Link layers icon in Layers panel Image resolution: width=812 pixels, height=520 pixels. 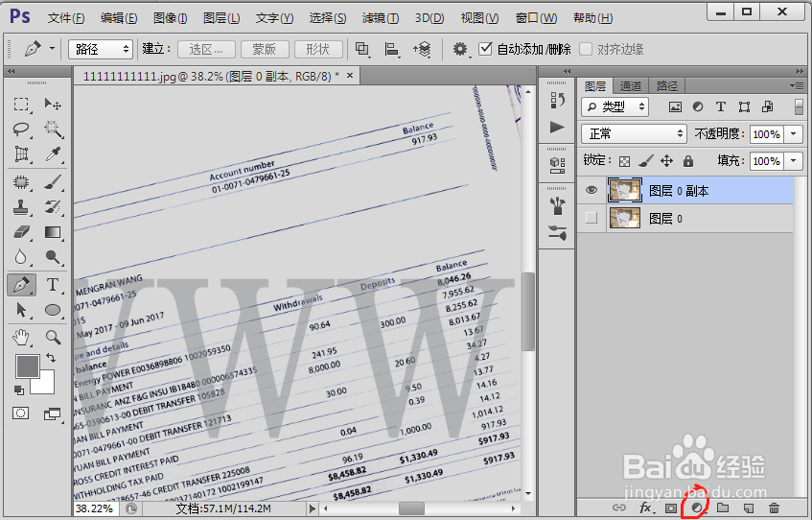619,508
